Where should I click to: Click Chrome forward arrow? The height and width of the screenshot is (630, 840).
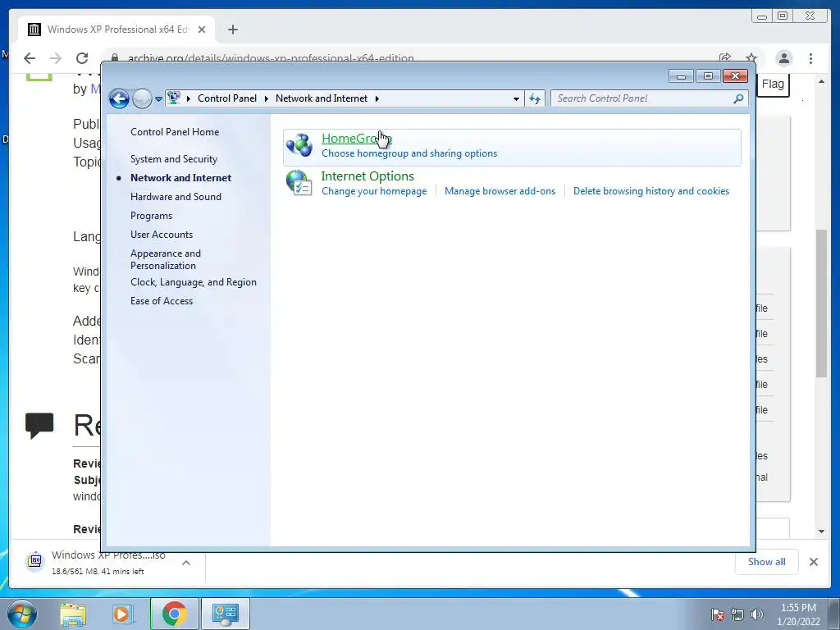pos(56,58)
